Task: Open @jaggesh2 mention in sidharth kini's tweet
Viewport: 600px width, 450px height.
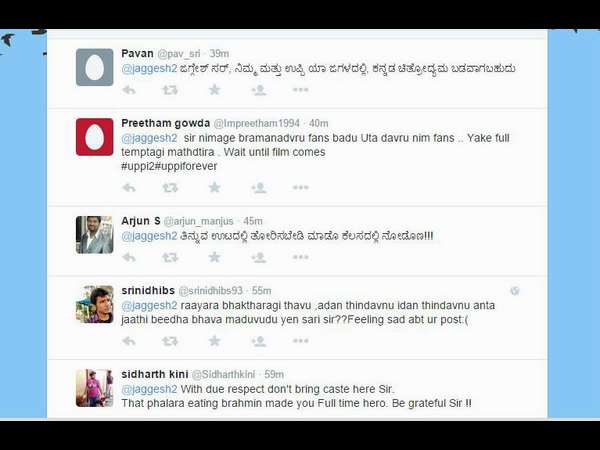Action: 149,389
